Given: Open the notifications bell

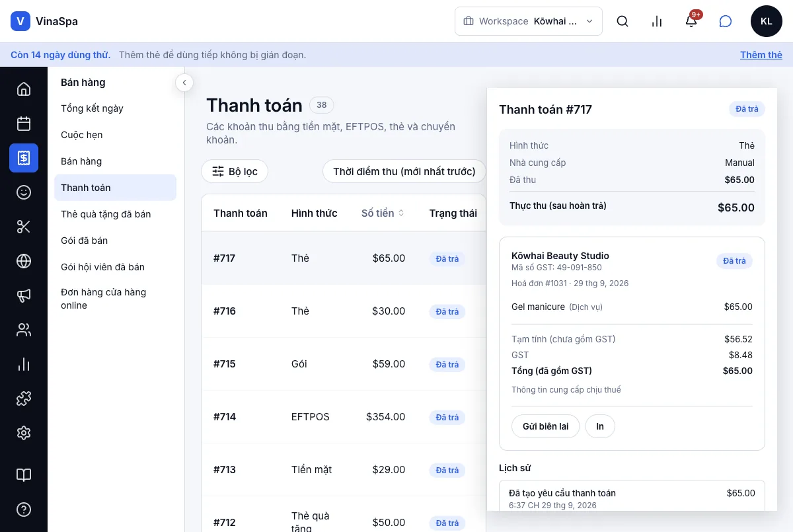Looking at the screenshot, I should tap(691, 21).
